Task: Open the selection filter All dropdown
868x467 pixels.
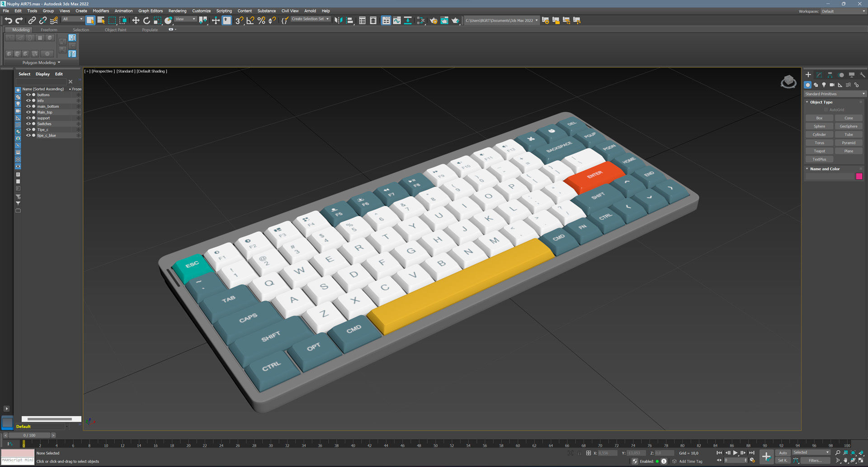Action: click(73, 19)
